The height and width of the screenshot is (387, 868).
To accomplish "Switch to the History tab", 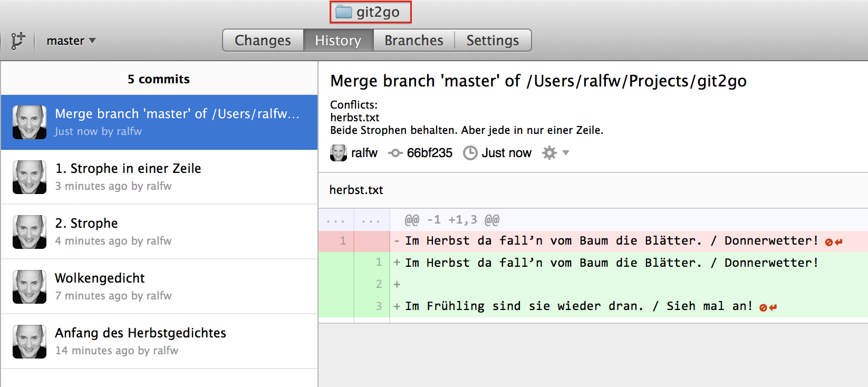I will click(338, 41).
